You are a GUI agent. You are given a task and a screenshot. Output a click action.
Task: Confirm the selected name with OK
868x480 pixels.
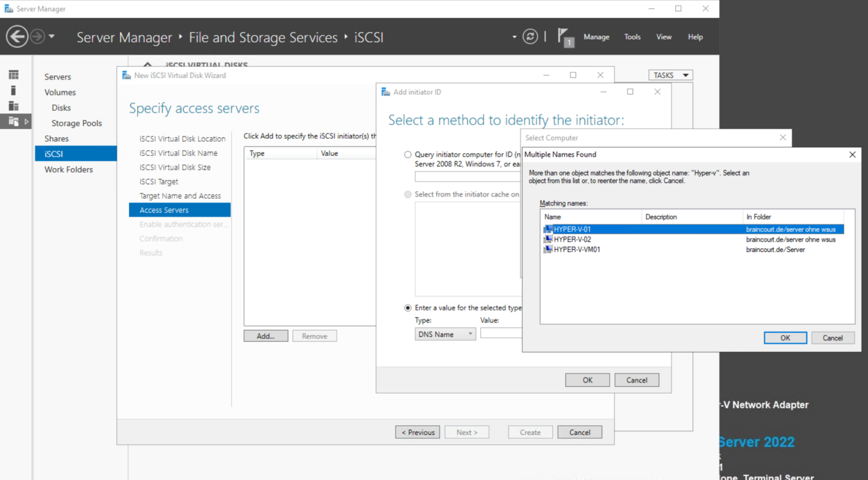tap(785, 337)
